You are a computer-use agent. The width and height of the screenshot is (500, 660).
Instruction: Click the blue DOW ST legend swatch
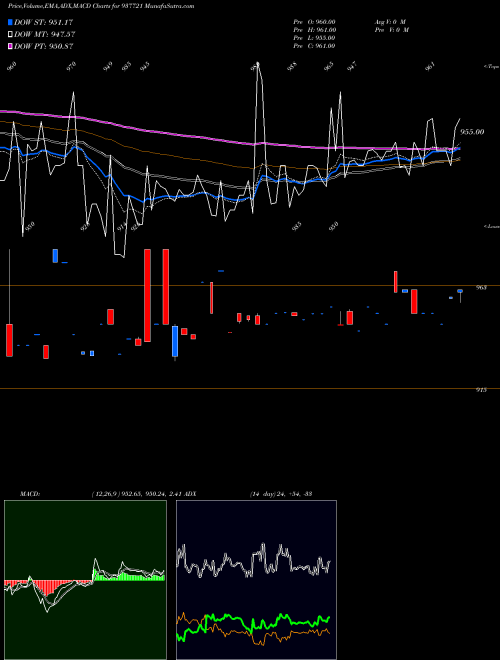point(10,22)
